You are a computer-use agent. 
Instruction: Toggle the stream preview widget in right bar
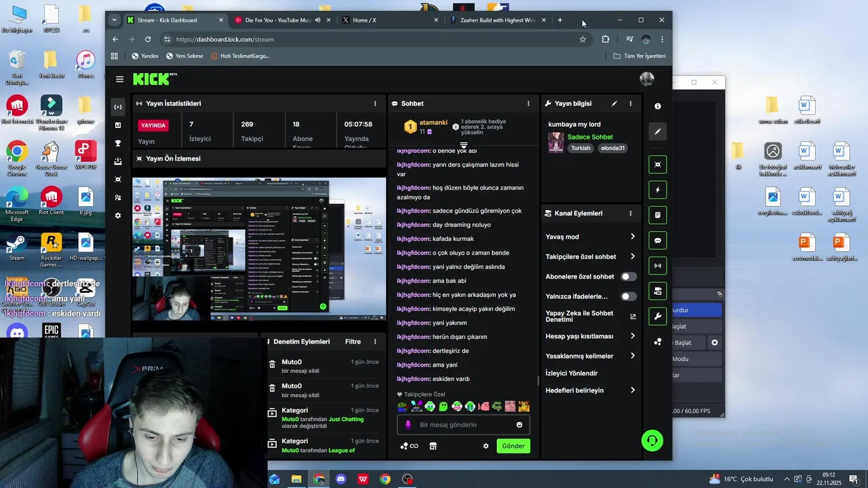(657, 165)
